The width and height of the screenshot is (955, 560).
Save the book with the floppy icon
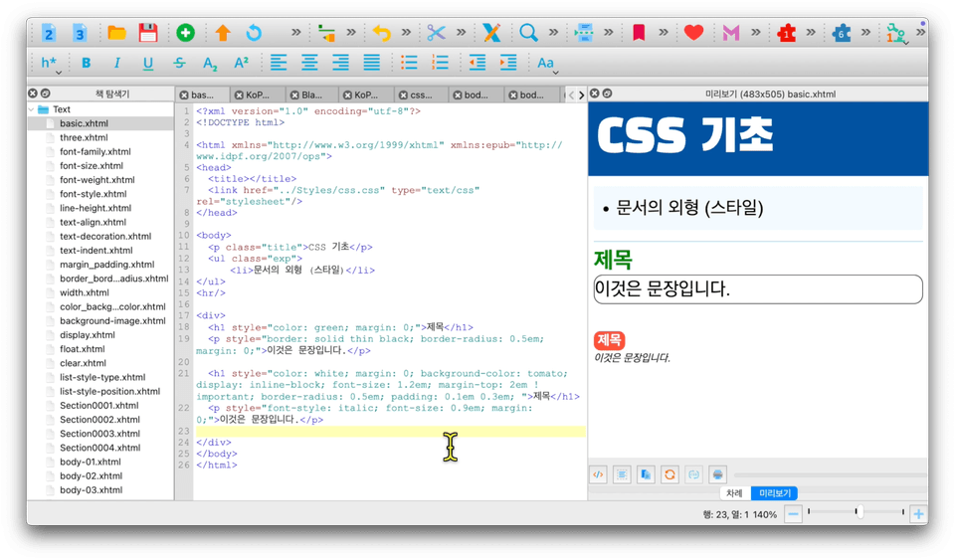point(148,32)
